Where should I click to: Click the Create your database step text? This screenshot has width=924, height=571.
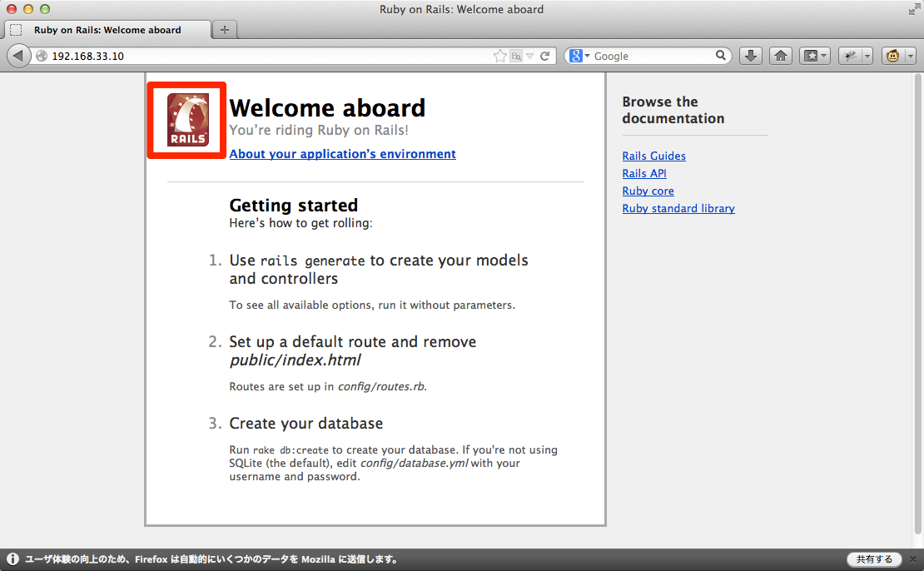pos(306,423)
